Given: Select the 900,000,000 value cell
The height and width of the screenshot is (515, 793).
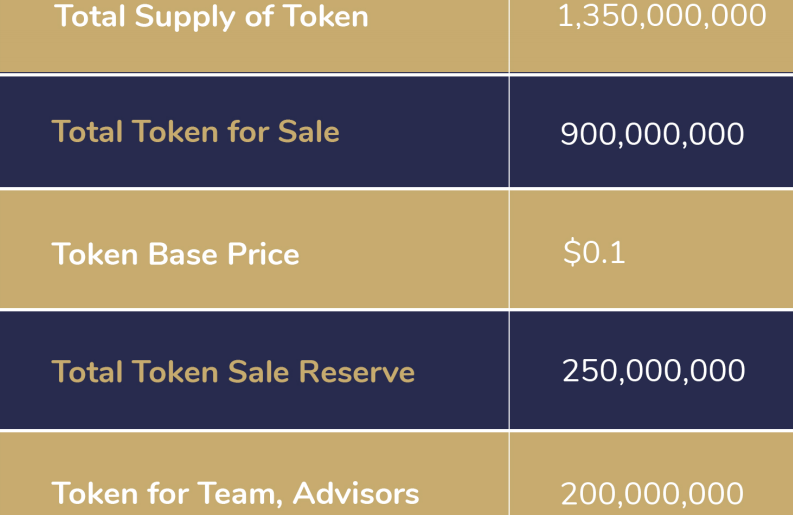Looking at the screenshot, I should 652,134.
